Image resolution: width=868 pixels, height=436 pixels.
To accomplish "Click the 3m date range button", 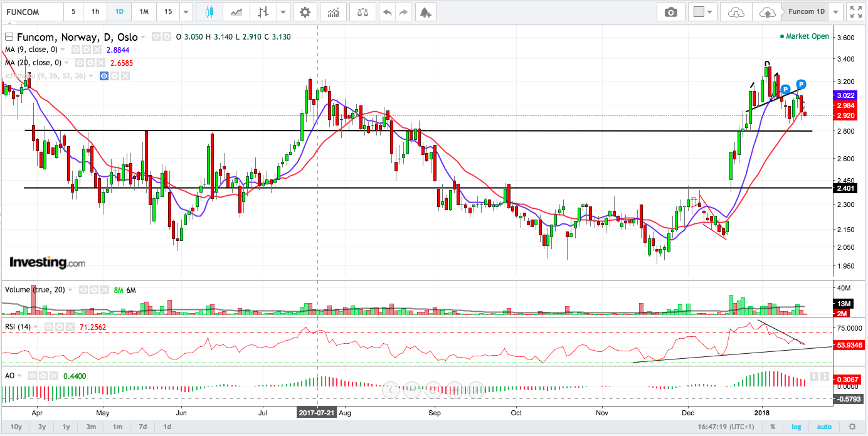I will (91, 427).
